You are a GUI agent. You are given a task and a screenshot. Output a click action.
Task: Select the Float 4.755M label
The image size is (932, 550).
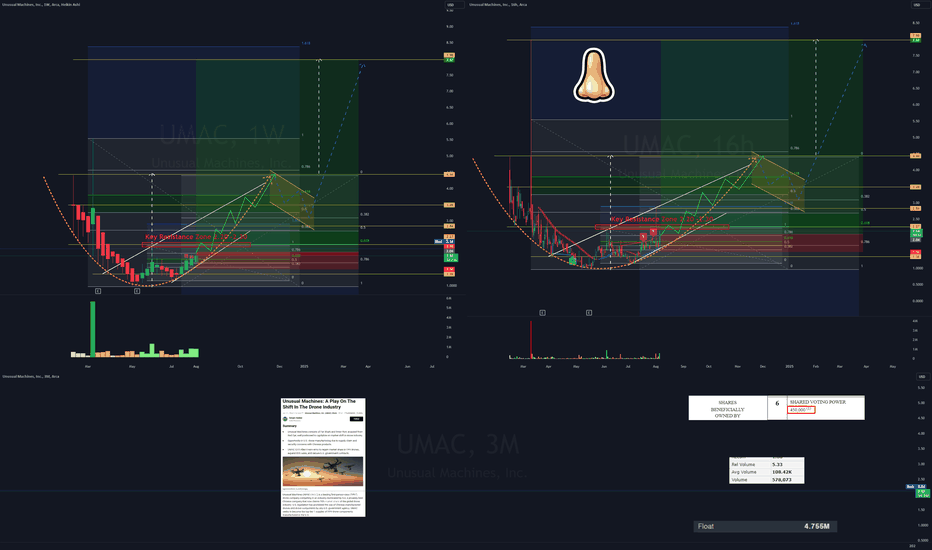point(766,526)
